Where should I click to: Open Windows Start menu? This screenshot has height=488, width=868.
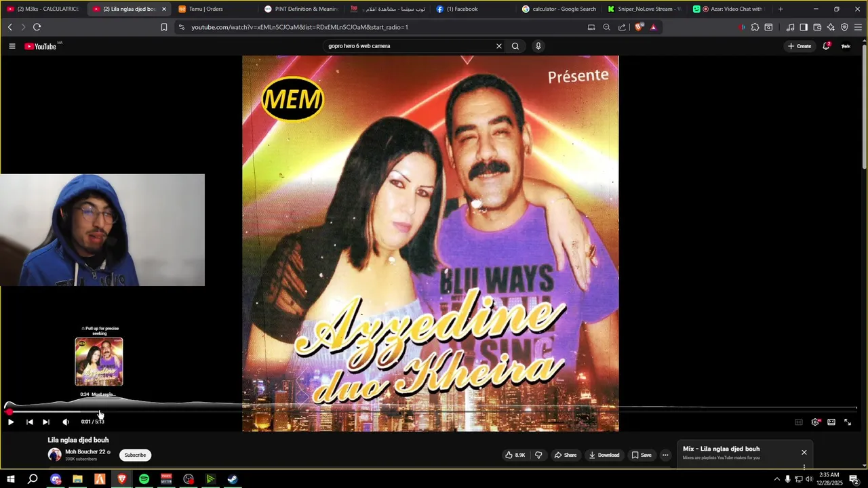tap(11, 479)
